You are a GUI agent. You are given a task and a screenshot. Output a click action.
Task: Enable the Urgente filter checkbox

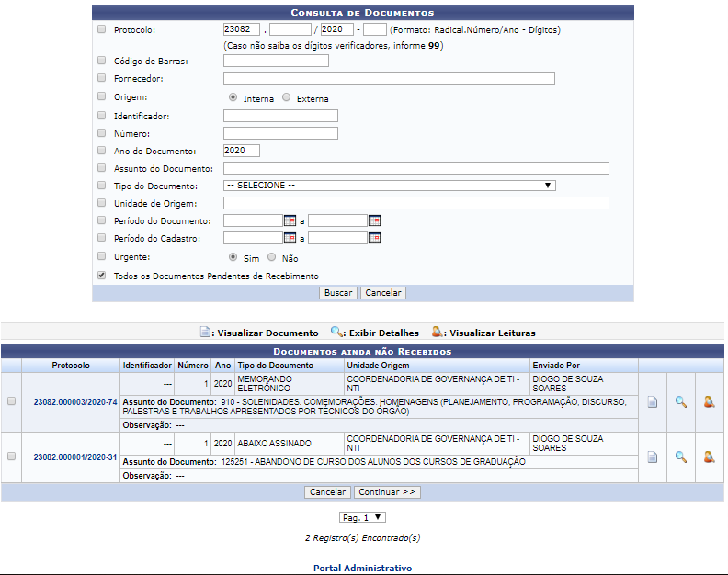tap(102, 256)
